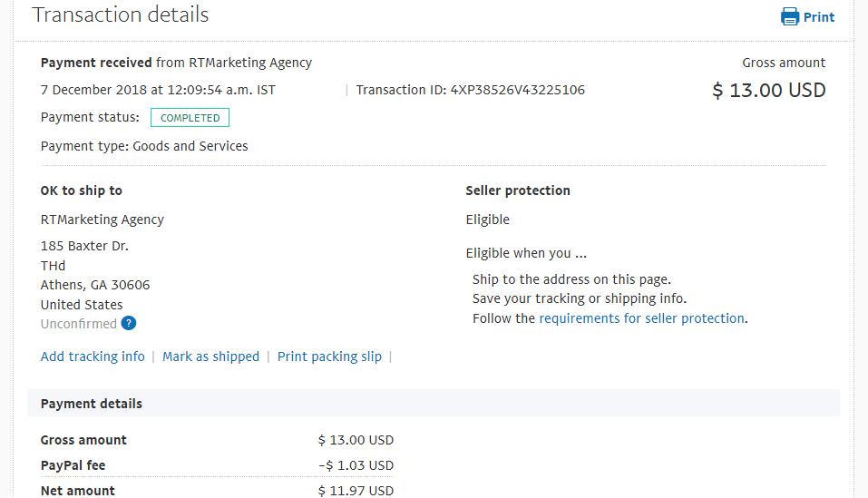Click the Transaction details heading

(120, 15)
